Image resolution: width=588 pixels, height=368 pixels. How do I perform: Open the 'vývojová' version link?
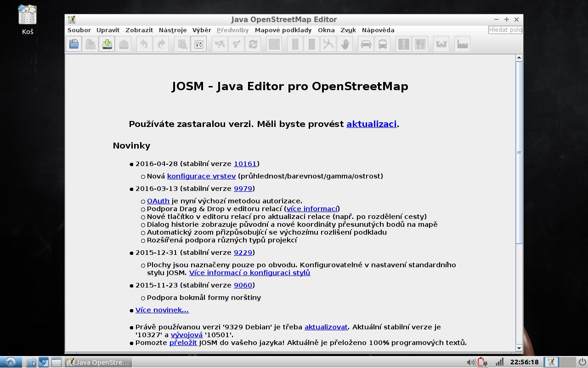(x=187, y=334)
